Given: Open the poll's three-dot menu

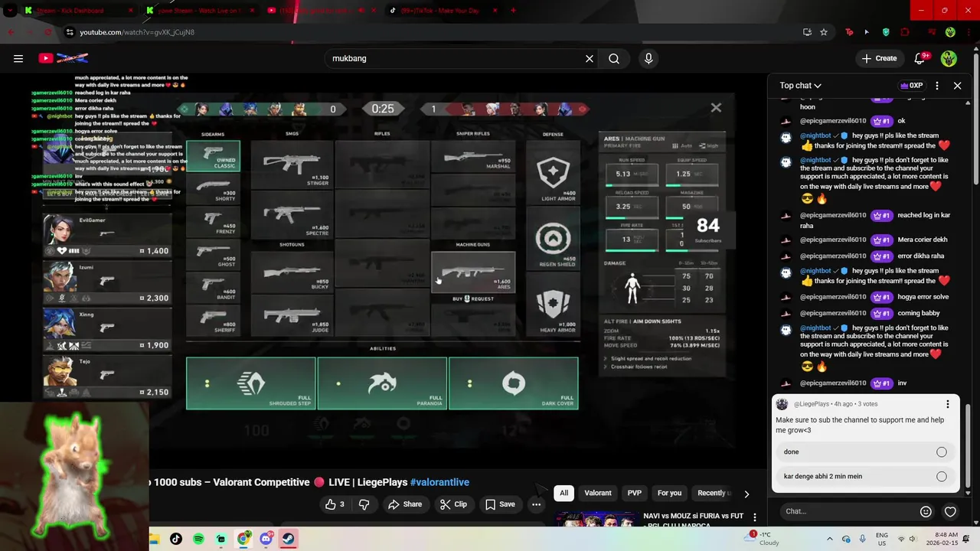Looking at the screenshot, I should click(947, 404).
